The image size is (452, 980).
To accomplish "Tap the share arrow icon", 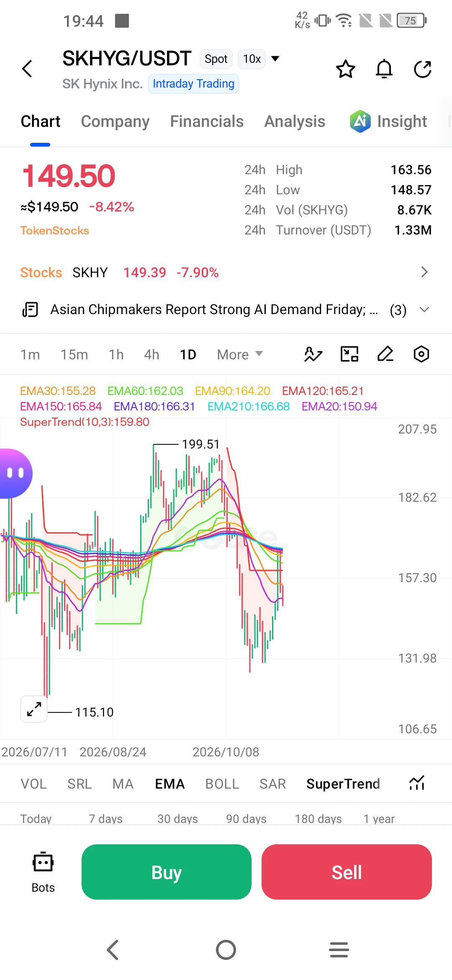I will click(423, 69).
